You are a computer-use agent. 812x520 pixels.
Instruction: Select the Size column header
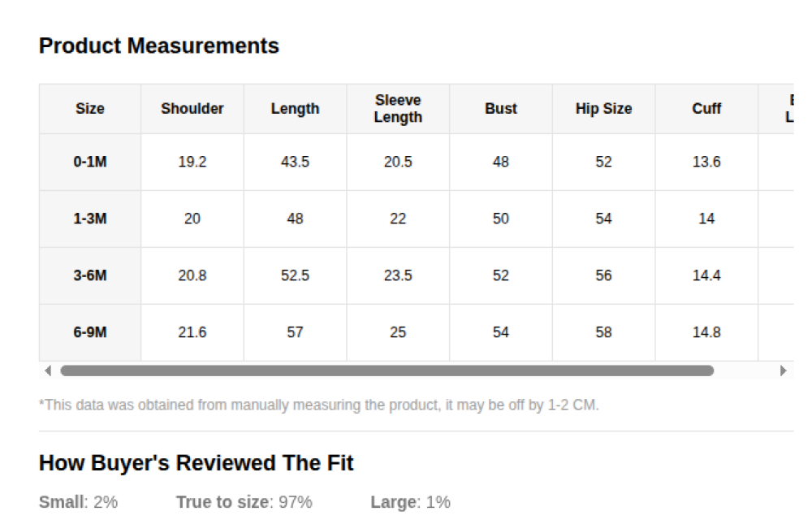(x=90, y=109)
